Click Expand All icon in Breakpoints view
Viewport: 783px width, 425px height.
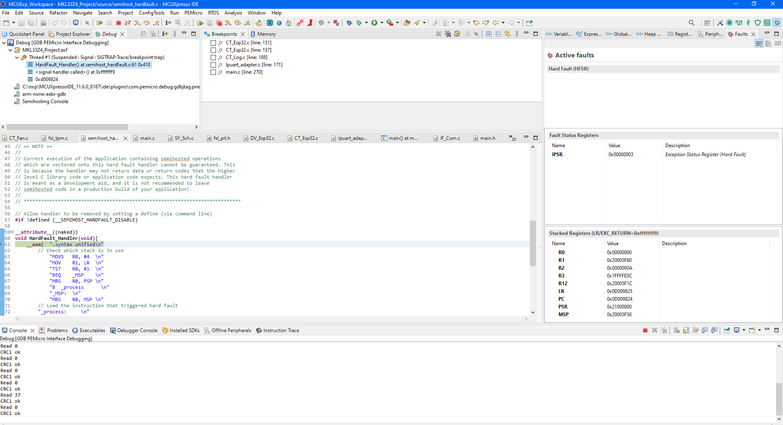(x=489, y=34)
